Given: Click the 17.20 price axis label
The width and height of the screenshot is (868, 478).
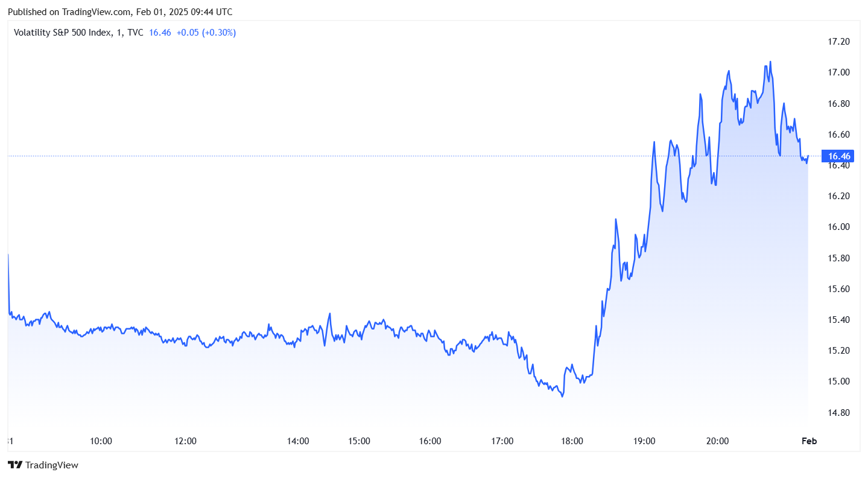Looking at the screenshot, I should [x=838, y=42].
